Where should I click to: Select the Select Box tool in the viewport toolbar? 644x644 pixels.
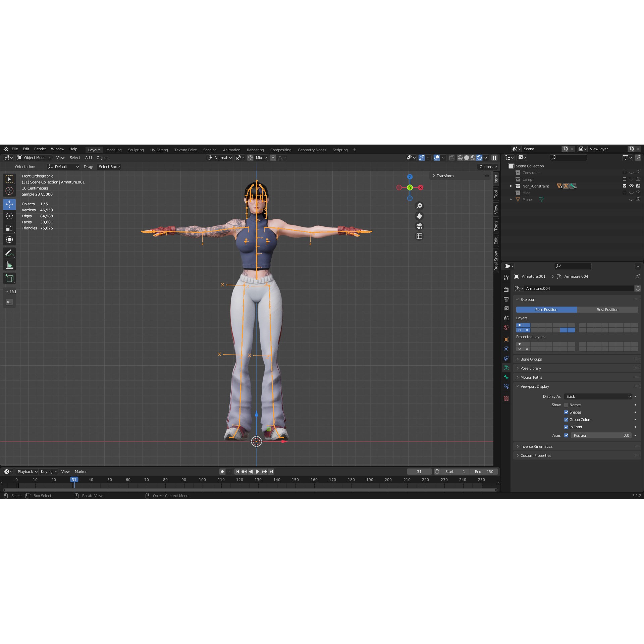coord(9,179)
